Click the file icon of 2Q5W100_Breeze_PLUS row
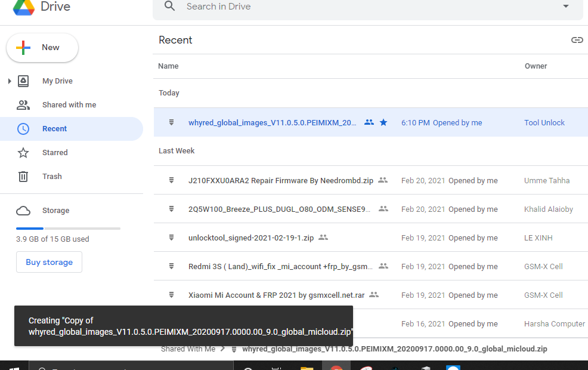This screenshot has width=588, height=370. [171, 209]
